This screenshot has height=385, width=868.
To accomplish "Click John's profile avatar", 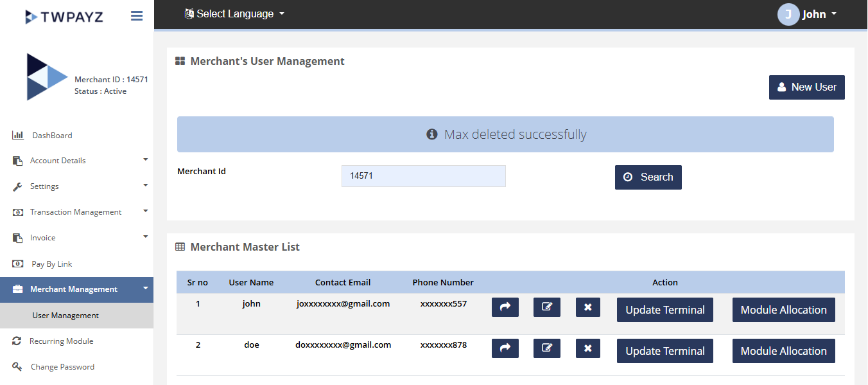I will pyautogui.click(x=788, y=14).
